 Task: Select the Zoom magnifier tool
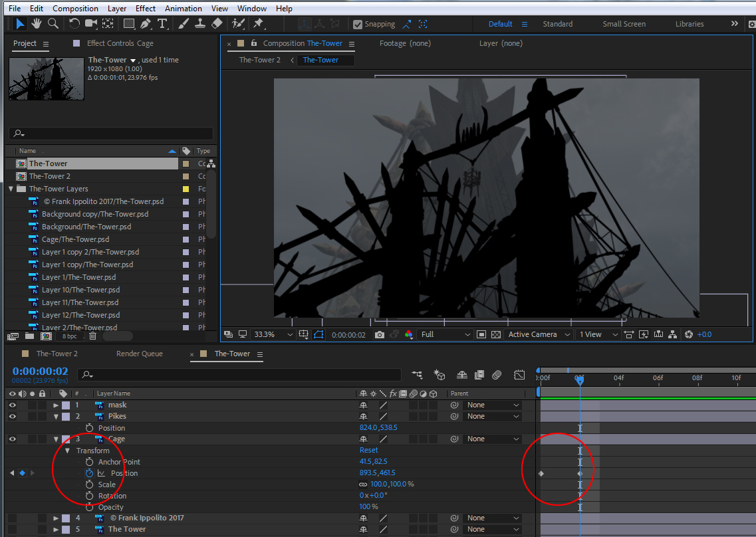[53, 24]
